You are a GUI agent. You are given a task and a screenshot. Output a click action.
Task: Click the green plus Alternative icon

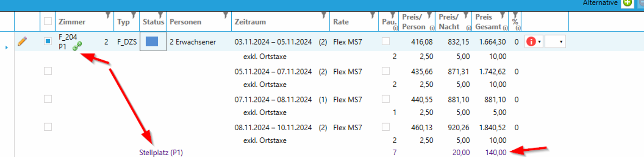pos(627,3)
